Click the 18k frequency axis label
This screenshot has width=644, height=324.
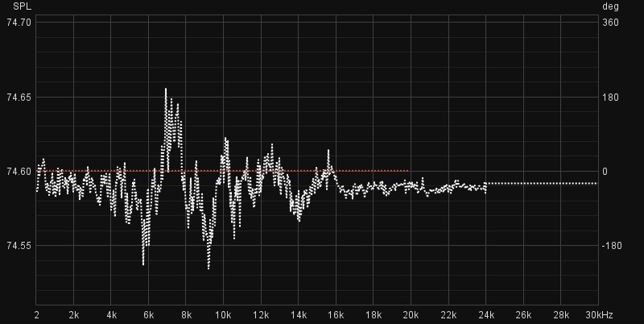(374, 315)
